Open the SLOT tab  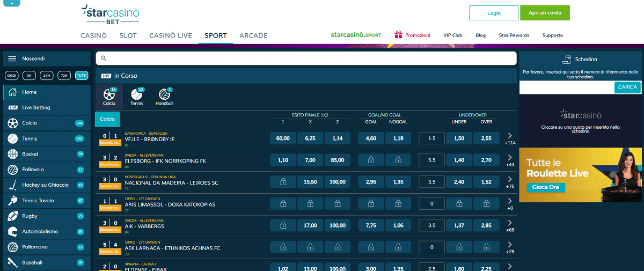[x=128, y=35]
